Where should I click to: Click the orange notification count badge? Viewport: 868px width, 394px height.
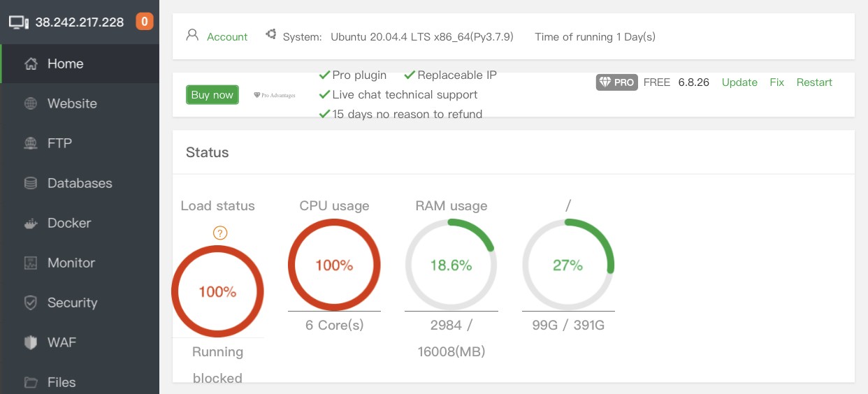[145, 22]
